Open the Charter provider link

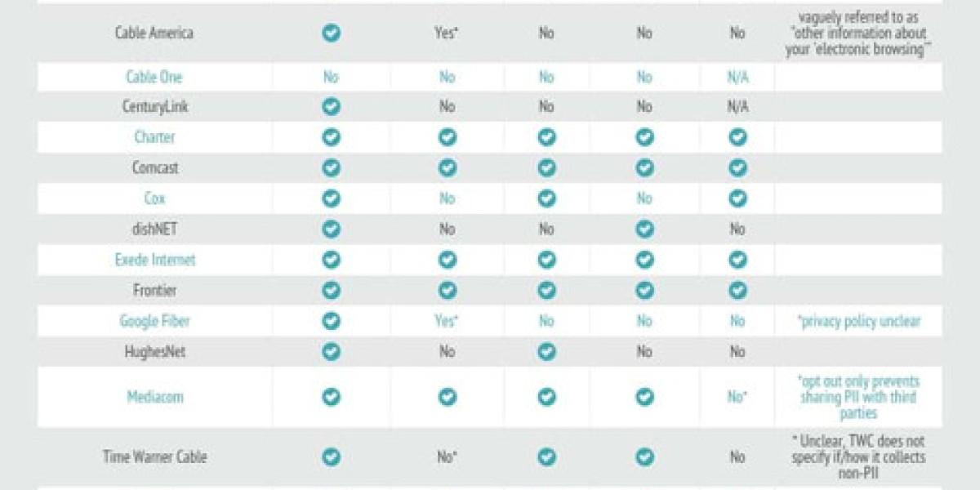click(x=154, y=137)
